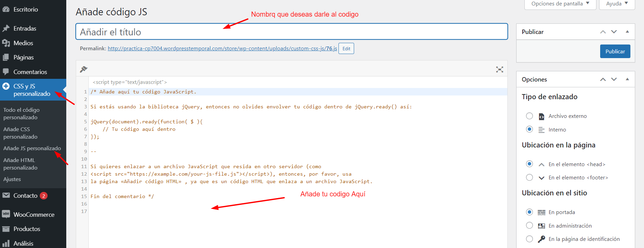Open Añade HTML personalizado submenu
Image resolution: width=644 pixels, height=248 pixels.
point(20,164)
